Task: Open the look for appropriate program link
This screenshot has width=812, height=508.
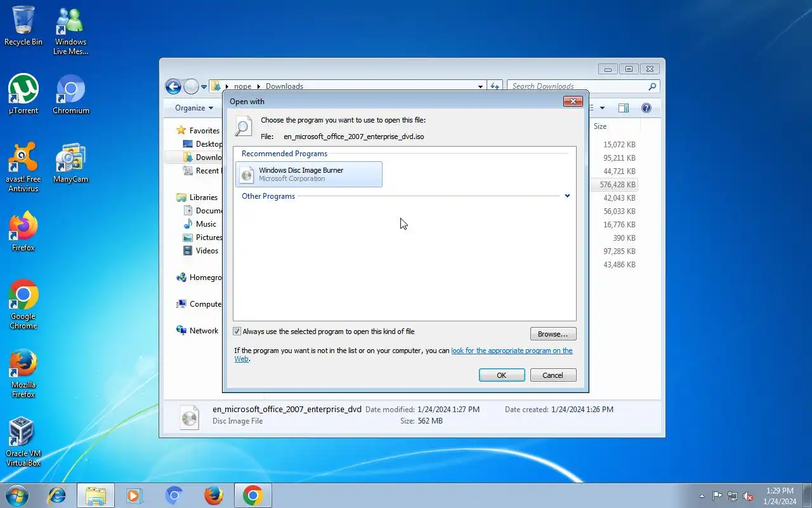Action: point(512,351)
